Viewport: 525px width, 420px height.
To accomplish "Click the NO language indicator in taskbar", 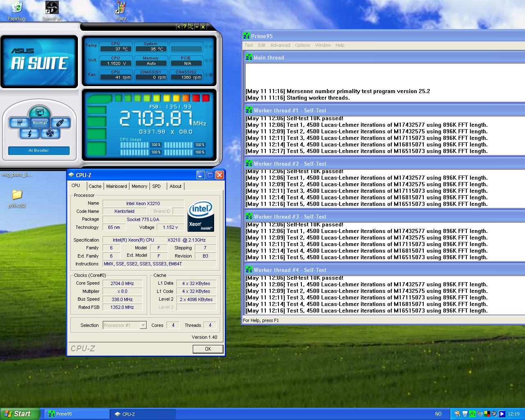I will pyautogui.click(x=438, y=414).
